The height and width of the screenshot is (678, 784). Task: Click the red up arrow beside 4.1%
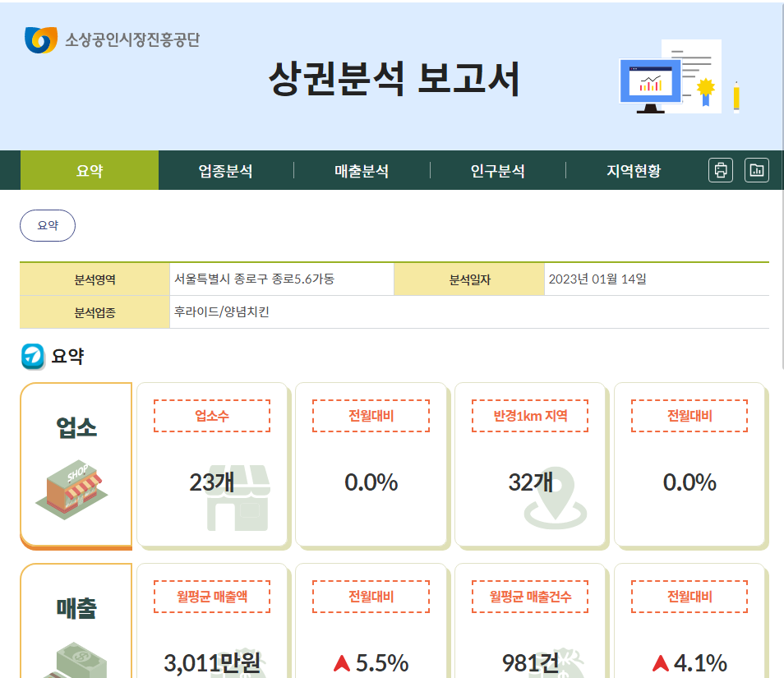[x=661, y=663]
